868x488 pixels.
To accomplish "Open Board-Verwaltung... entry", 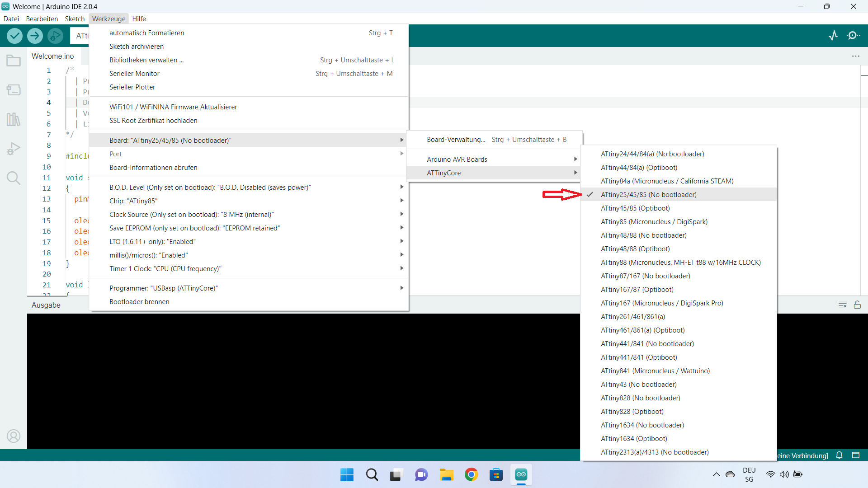I will pyautogui.click(x=456, y=140).
